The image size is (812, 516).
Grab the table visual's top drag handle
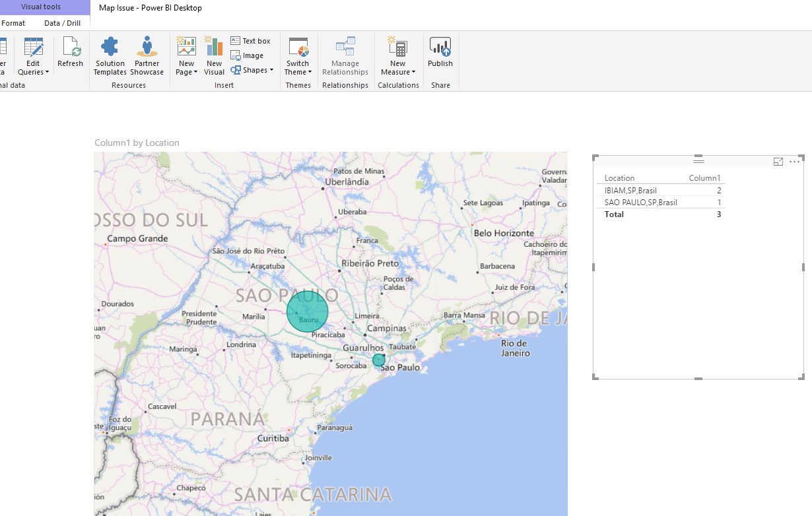tap(698, 160)
